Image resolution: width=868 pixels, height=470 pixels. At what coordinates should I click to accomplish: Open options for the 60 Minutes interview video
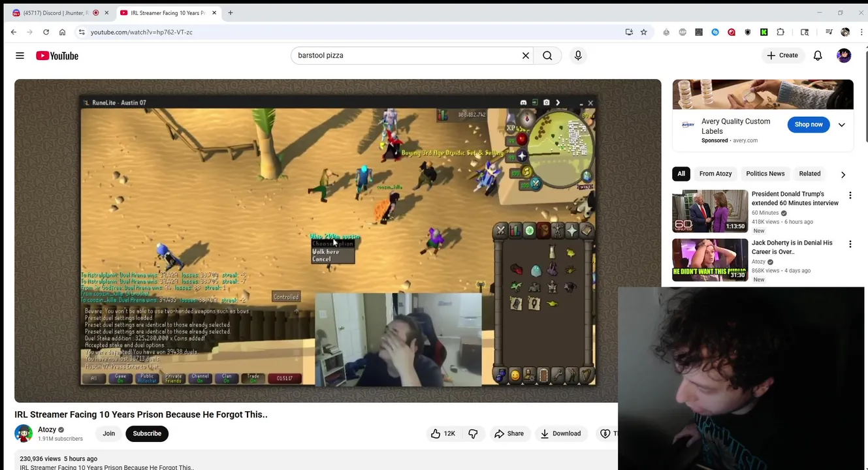(850, 195)
